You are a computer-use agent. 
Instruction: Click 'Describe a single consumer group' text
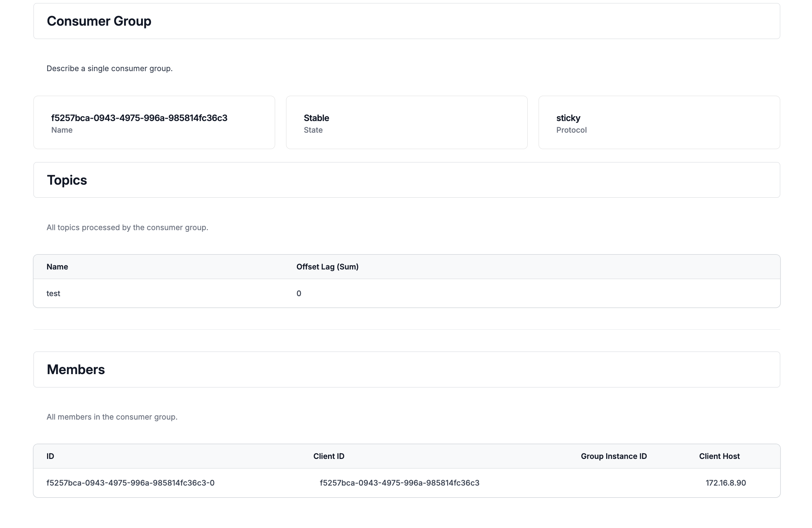109,68
